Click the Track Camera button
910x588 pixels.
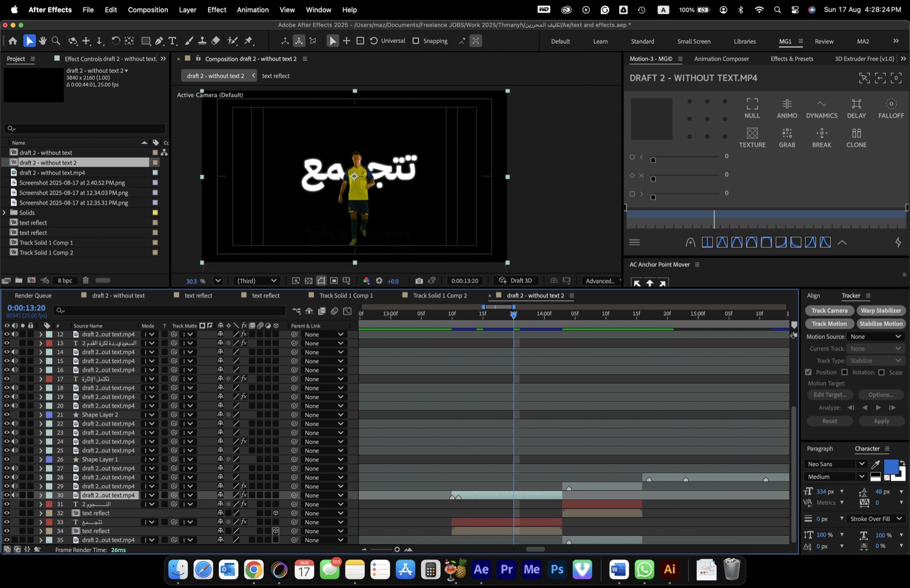click(x=829, y=310)
